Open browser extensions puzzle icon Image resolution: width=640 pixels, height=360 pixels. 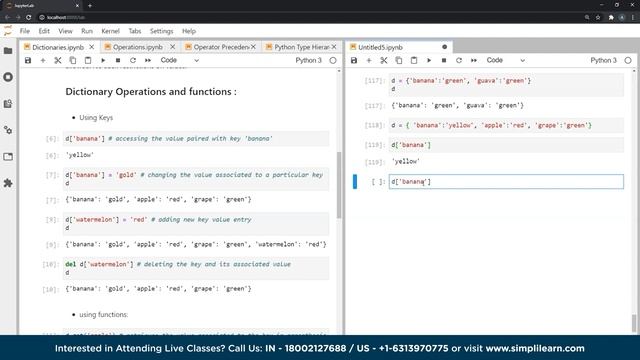point(611,18)
